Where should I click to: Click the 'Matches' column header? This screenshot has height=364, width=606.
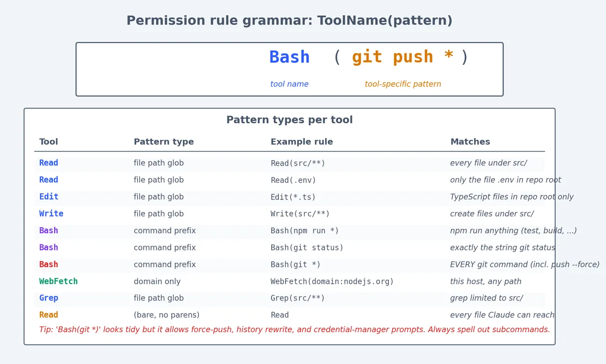click(x=470, y=142)
